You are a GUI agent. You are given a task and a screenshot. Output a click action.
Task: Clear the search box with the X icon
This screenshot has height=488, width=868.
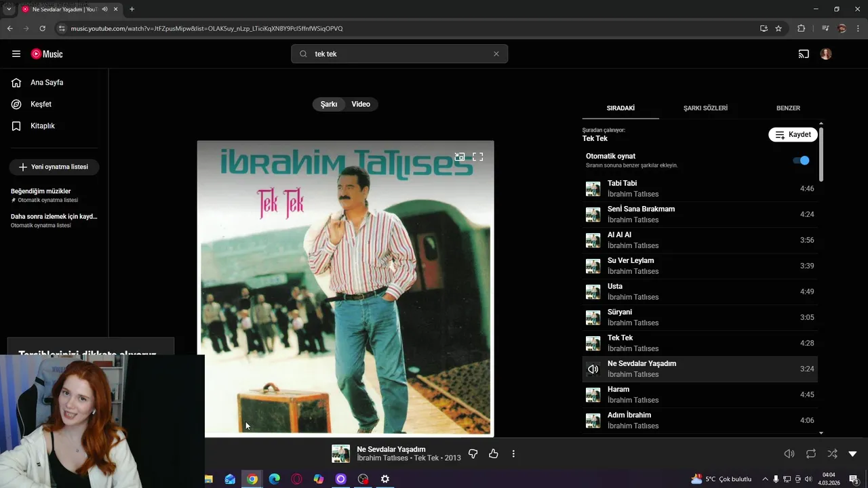coord(496,54)
